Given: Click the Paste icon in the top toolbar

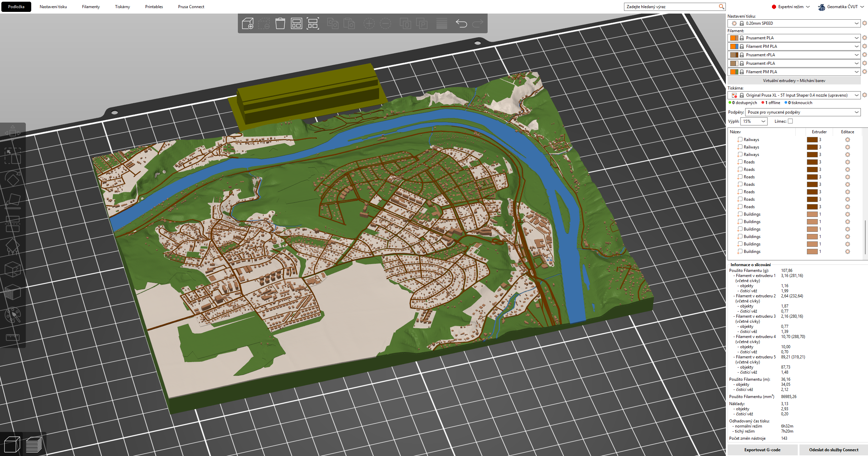Looking at the screenshot, I should 349,23.
